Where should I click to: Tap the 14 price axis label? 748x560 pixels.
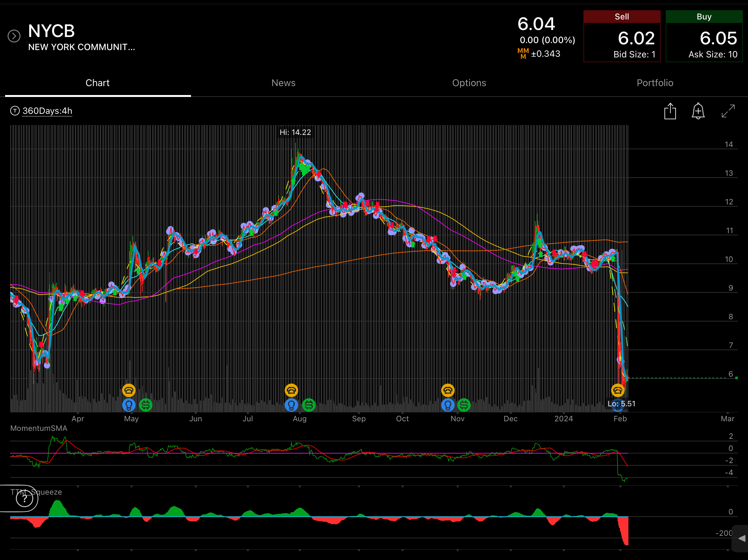[729, 144]
